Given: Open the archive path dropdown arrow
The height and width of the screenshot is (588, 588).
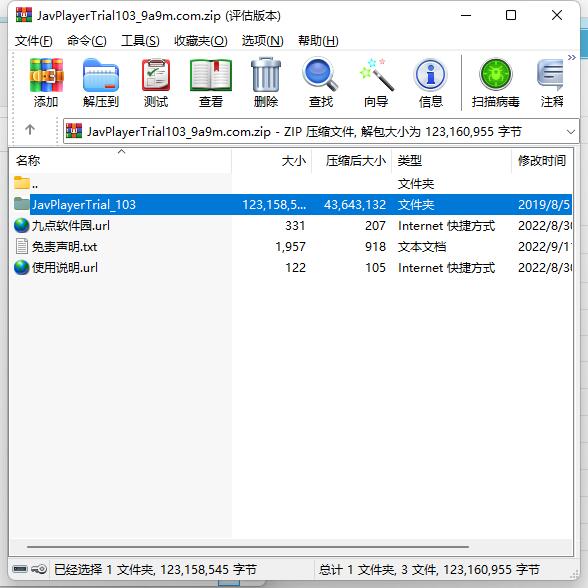Looking at the screenshot, I should [x=571, y=132].
